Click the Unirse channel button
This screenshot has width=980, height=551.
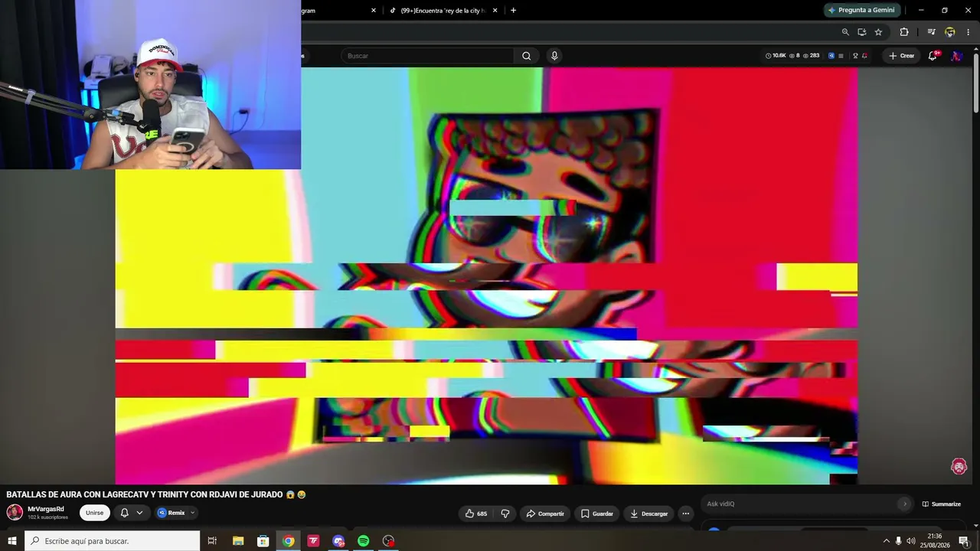pos(94,513)
